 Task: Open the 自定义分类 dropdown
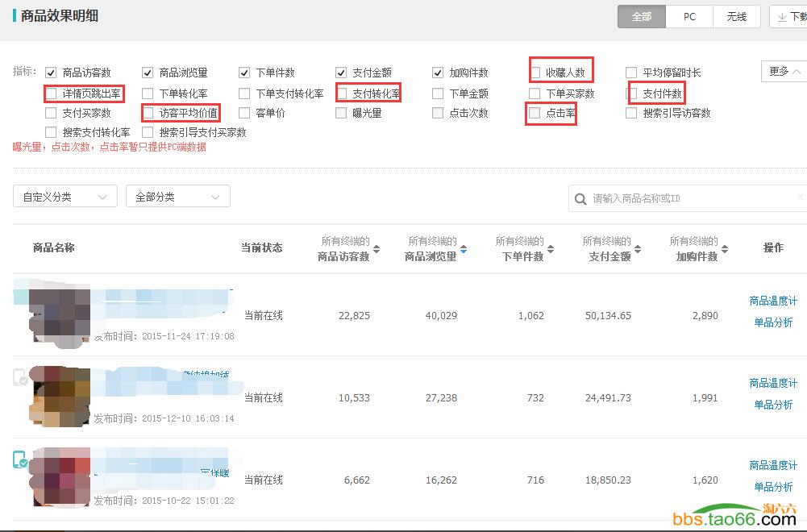point(64,196)
